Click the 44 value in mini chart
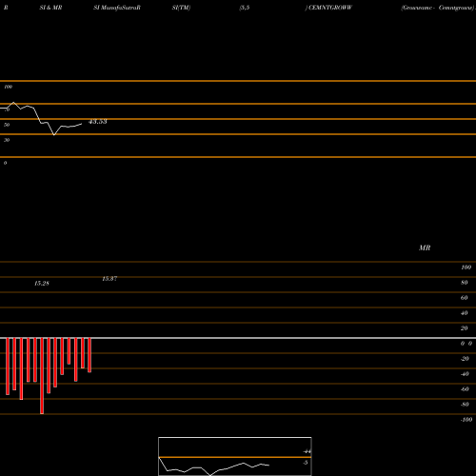This screenshot has width=476, height=476. pos(307,451)
